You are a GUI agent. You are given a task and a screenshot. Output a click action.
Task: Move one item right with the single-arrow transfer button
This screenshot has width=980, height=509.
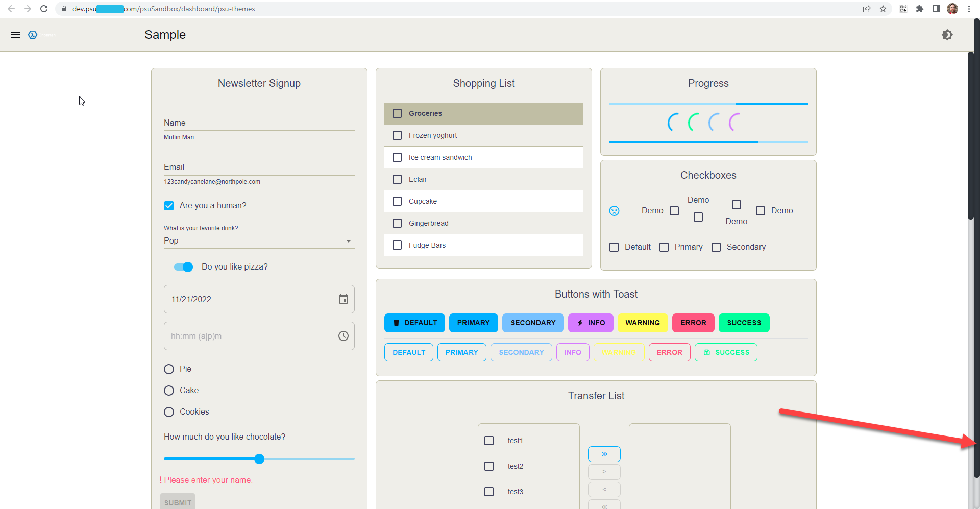(x=604, y=472)
